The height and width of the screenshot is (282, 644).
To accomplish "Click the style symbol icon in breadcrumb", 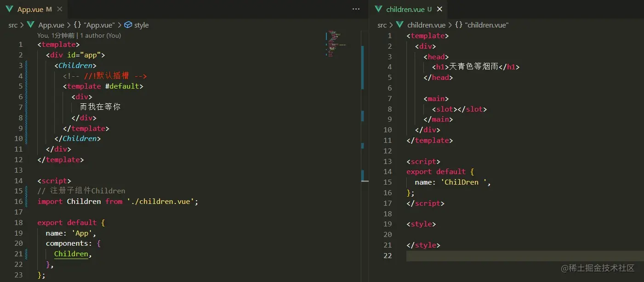I will [x=128, y=25].
